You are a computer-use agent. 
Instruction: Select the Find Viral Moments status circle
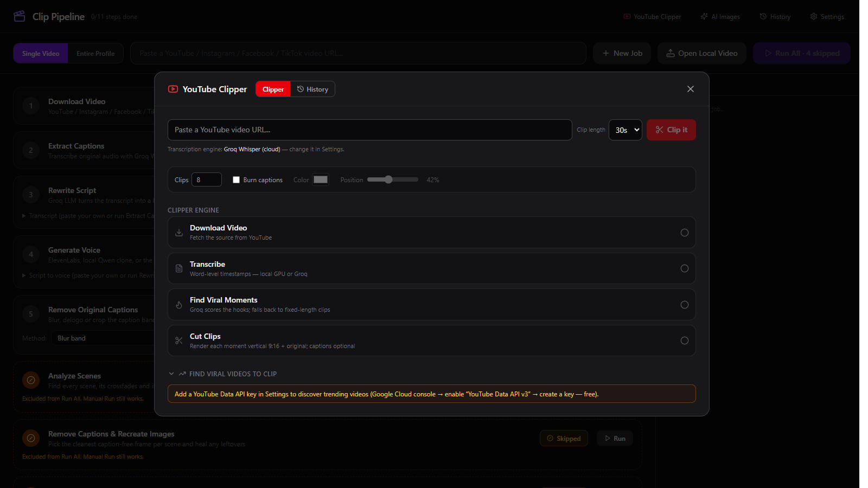click(x=685, y=305)
